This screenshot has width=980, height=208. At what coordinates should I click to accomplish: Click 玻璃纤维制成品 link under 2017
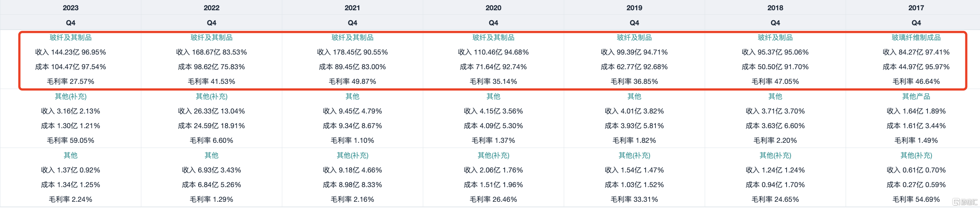916,38
